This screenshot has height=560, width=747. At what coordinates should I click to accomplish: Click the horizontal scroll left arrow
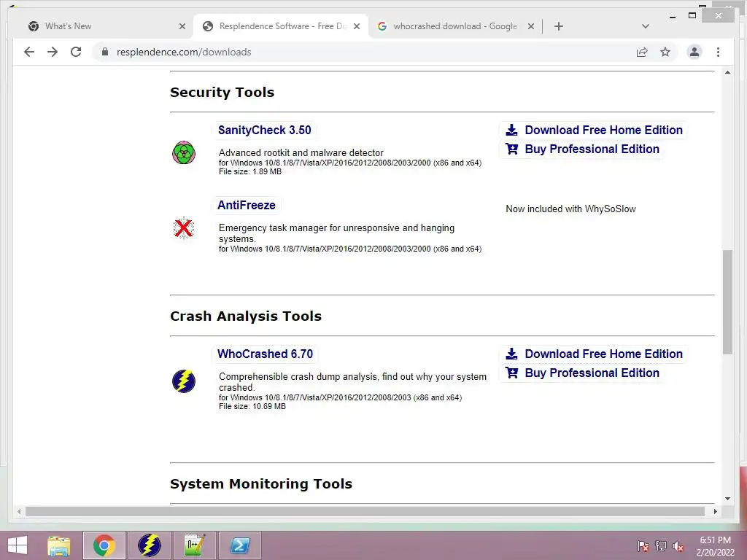19,511
